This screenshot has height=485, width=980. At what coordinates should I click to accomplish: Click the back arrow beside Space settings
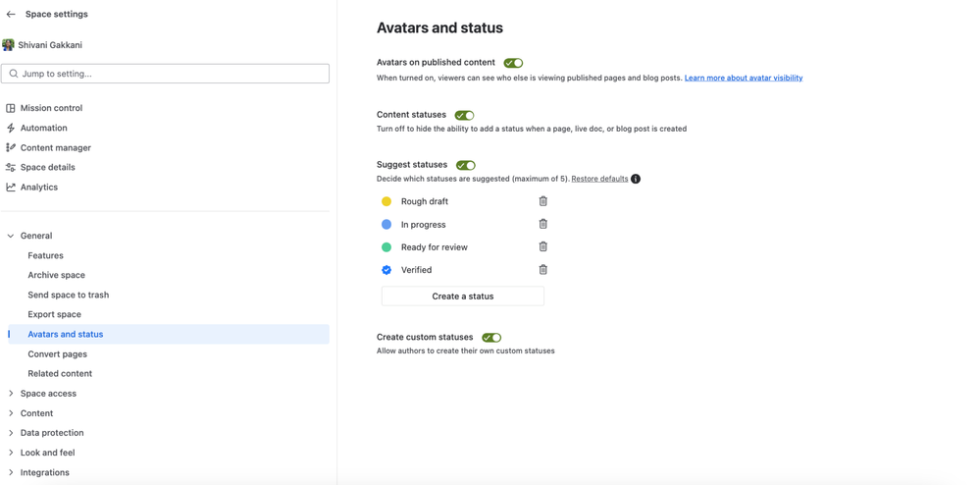[11, 15]
